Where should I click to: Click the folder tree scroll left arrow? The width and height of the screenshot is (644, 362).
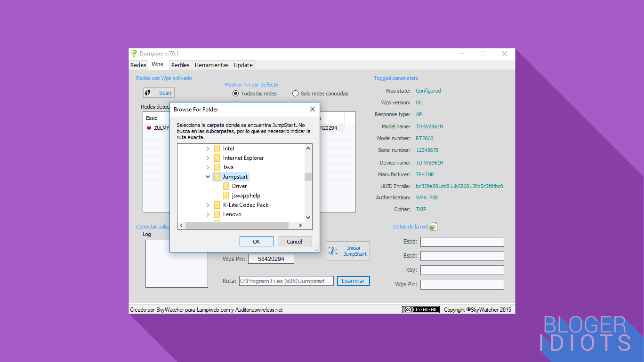181,226
